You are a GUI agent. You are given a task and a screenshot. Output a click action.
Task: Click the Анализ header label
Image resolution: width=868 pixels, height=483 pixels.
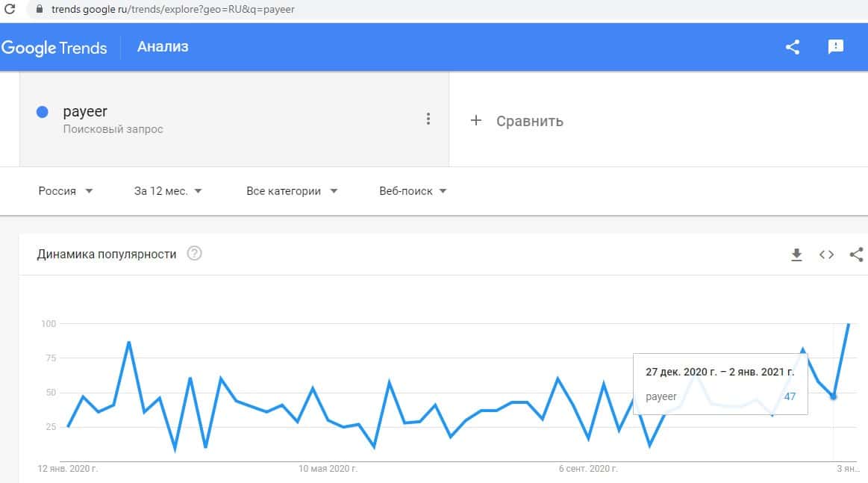pos(163,47)
